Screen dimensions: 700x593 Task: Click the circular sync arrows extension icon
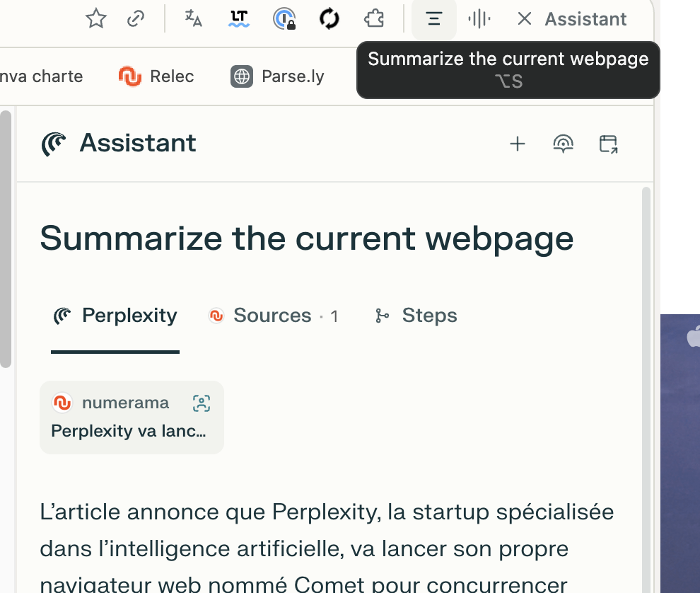tap(329, 19)
